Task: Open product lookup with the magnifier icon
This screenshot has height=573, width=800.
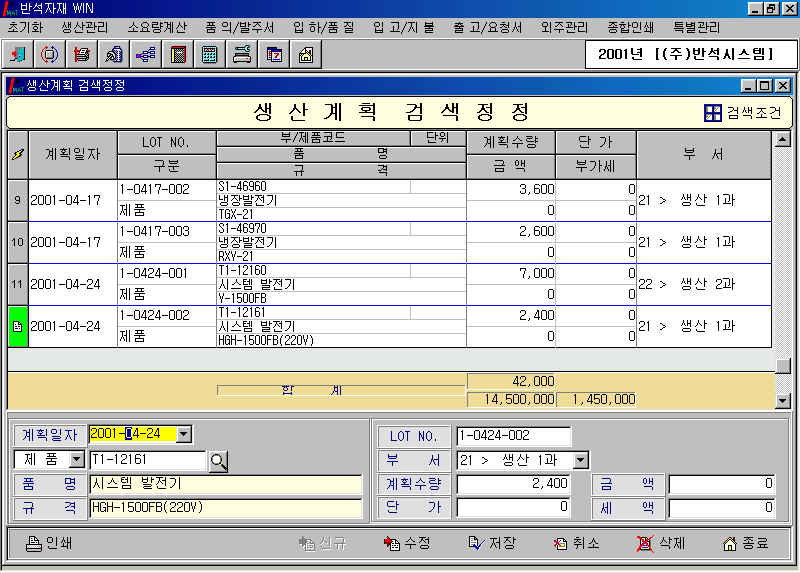Action: coord(218,461)
